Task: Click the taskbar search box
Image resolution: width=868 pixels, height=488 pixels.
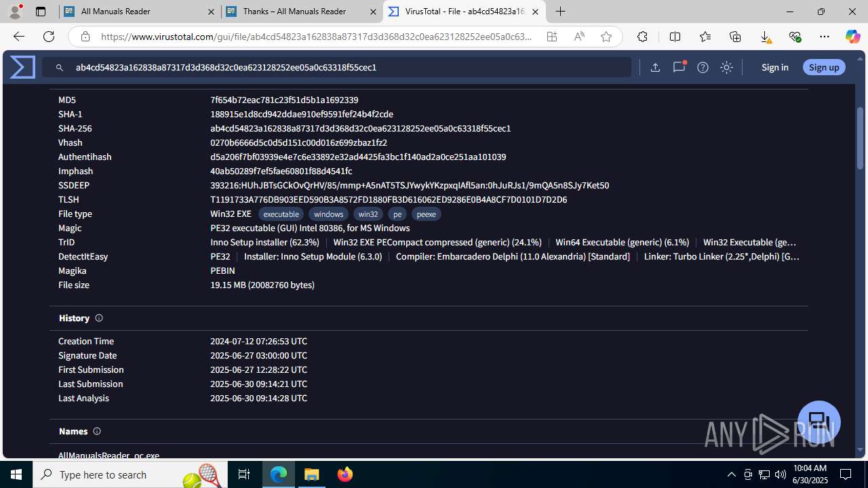Action: tap(130, 474)
